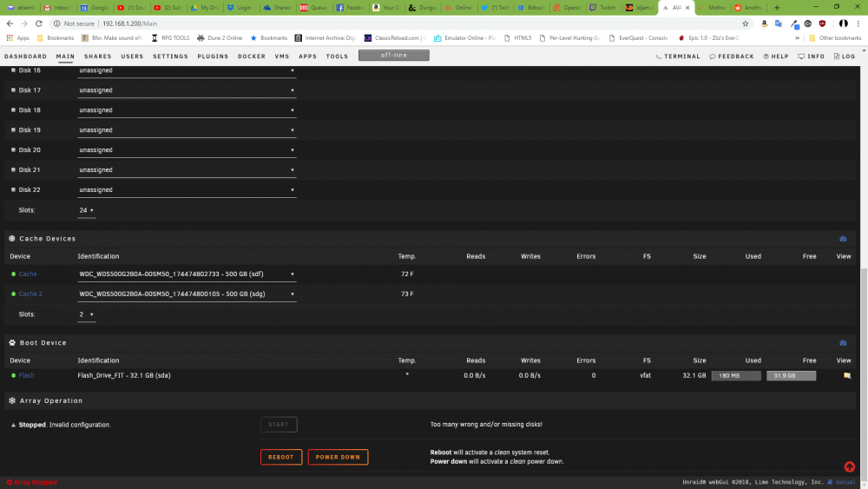Screen dimensions: 868x489
Task: Reload the page in the browser
Action: pos(39,23)
